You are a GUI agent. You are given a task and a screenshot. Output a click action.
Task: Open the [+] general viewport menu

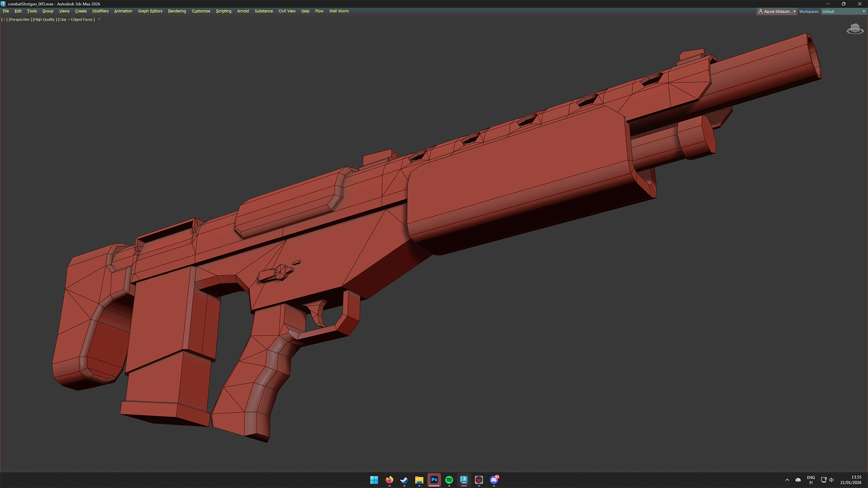[x=4, y=20]
